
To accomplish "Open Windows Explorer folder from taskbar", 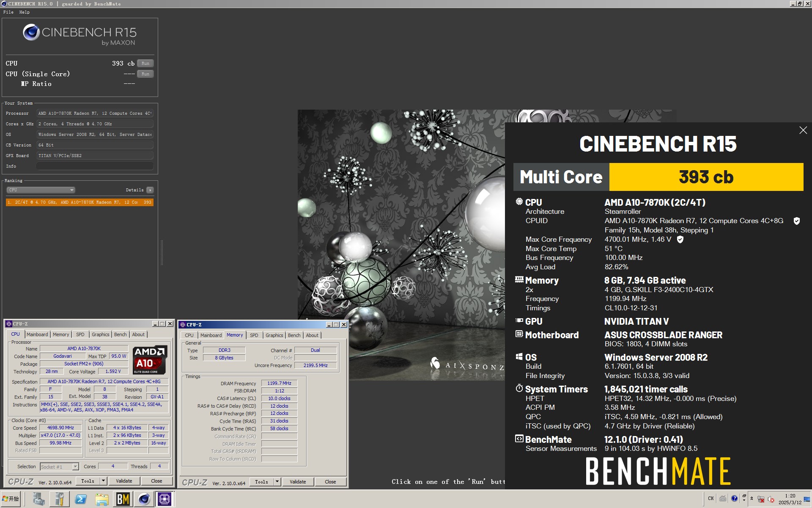I will (102, 500).
